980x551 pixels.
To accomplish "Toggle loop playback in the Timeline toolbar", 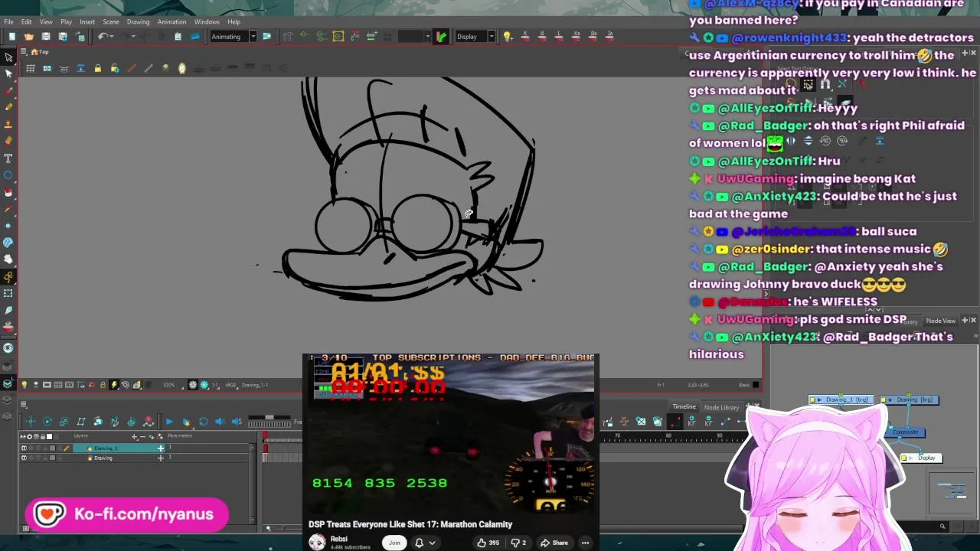I will click(203, 422).
